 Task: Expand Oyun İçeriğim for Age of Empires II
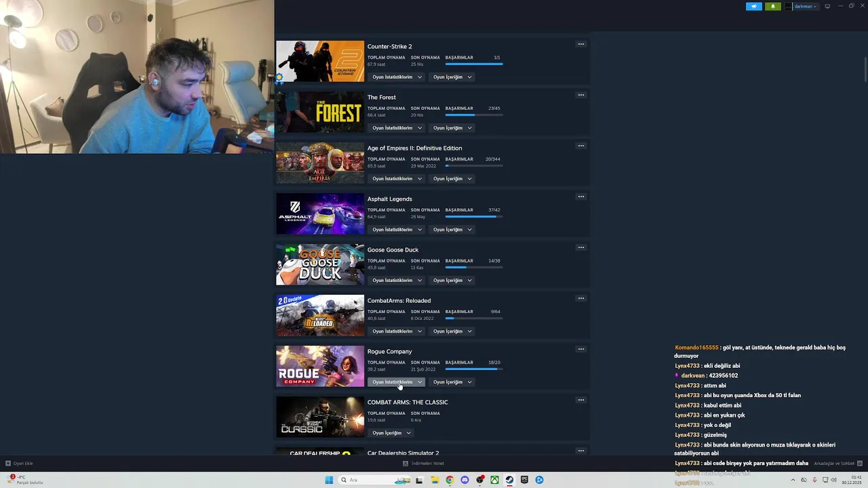coord(452,179)
